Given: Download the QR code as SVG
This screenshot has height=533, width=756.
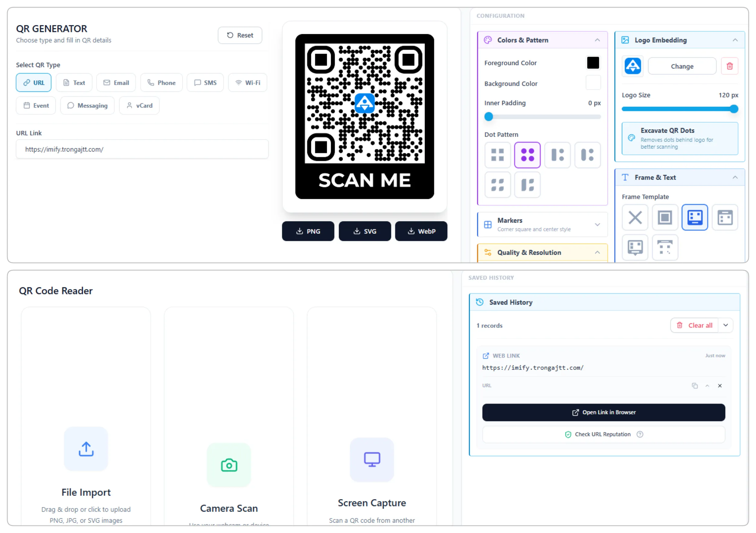Looking at the screenshot, I should point(365,231).
